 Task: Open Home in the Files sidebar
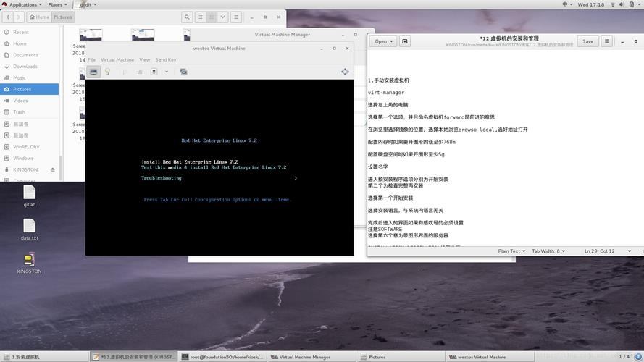(x=30, y=43)
